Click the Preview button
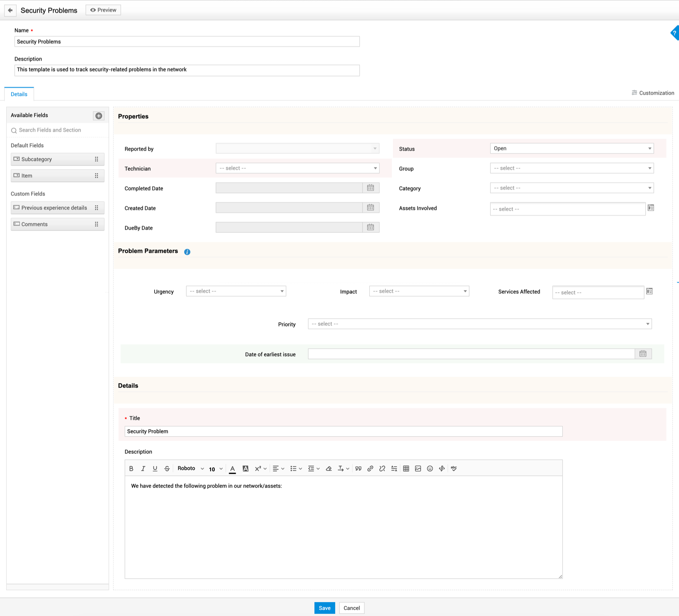Screen dimensions: 679x616 pos(103,10)
